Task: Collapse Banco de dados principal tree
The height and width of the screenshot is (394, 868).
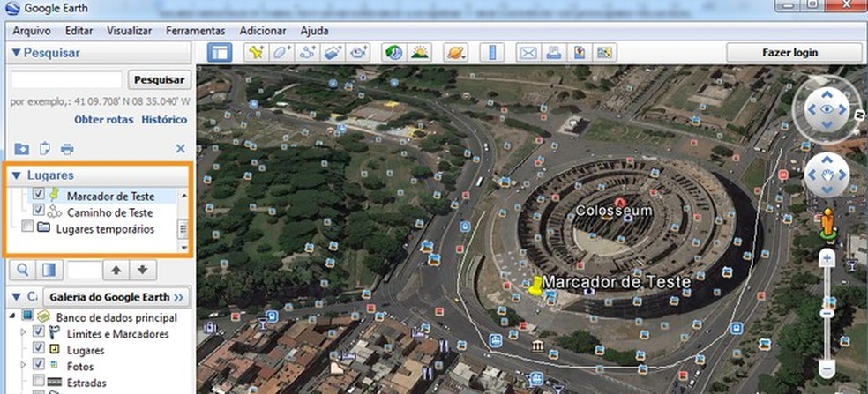Action: [12, 316]
